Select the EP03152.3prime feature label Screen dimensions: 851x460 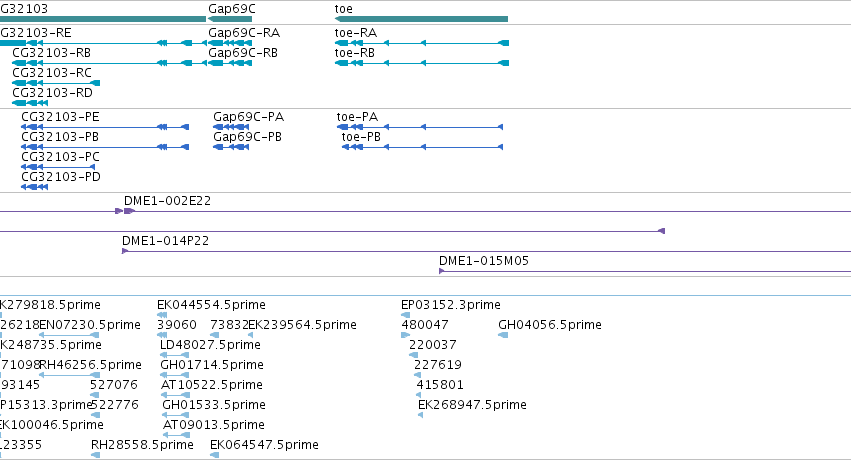(450, 305)
